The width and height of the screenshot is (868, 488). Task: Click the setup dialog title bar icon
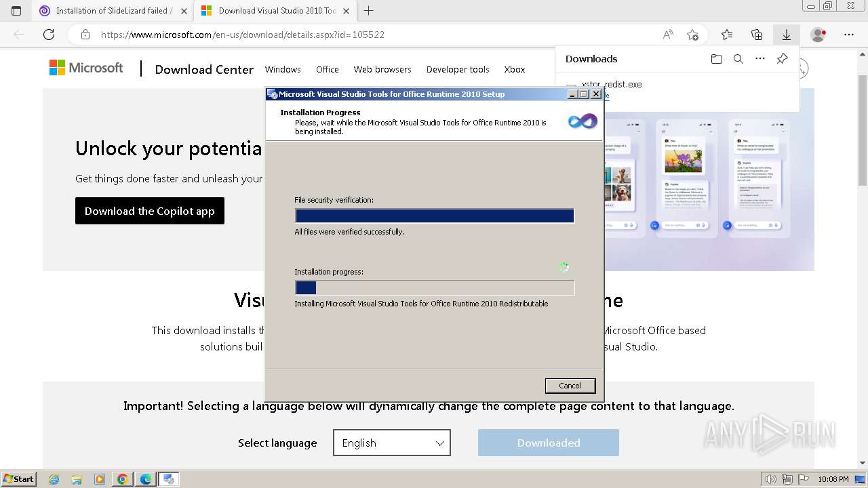tap(272, 94)
